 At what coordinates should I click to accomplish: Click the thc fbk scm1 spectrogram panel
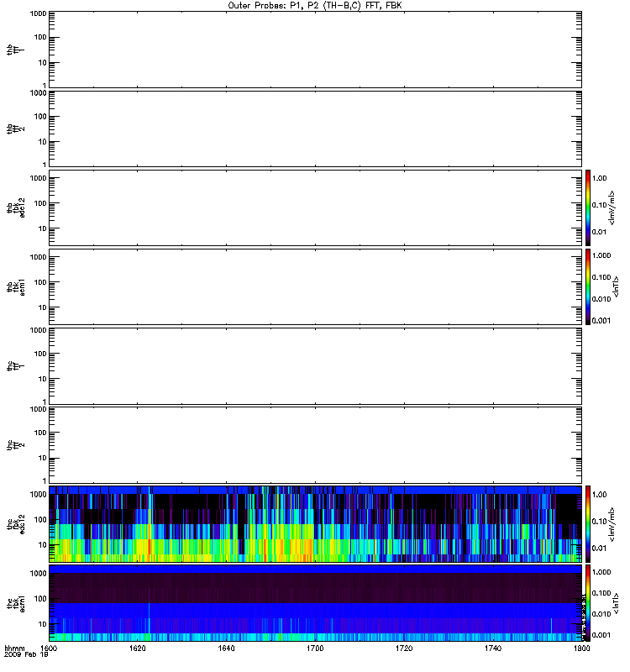315,603
